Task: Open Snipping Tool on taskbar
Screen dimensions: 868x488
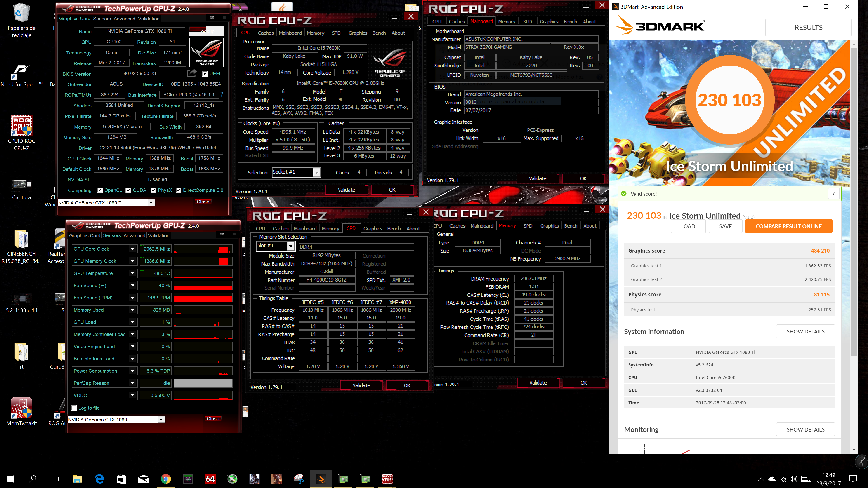Action: pos(299,479)
